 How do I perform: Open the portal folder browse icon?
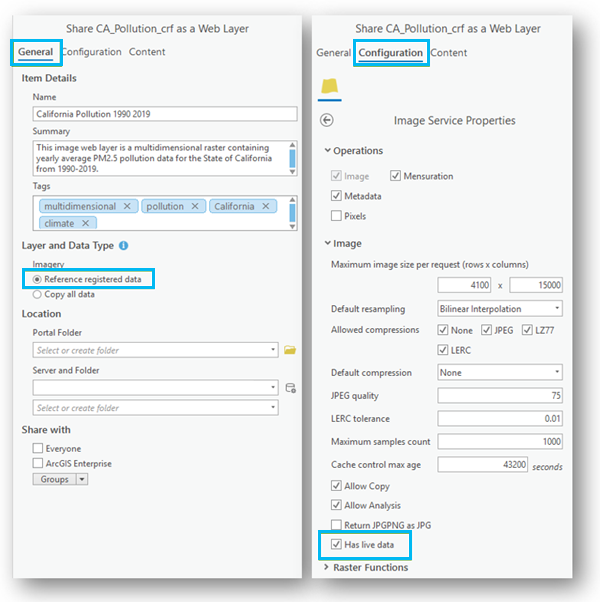pyautogui.click(x=290, y=350)
